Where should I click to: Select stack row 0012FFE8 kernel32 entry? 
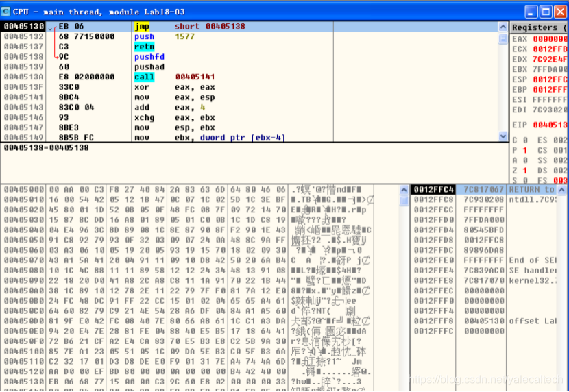(485, 281)
